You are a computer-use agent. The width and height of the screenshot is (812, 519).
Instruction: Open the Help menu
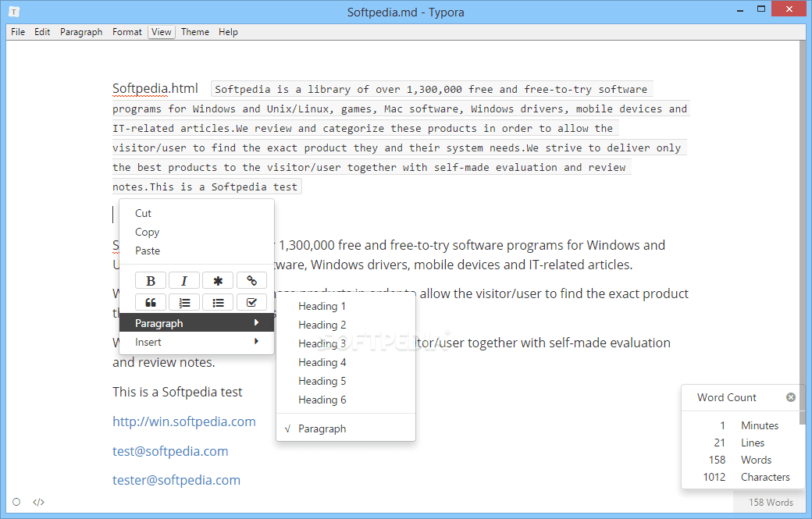pyautogui.click(x=228, y=32)
